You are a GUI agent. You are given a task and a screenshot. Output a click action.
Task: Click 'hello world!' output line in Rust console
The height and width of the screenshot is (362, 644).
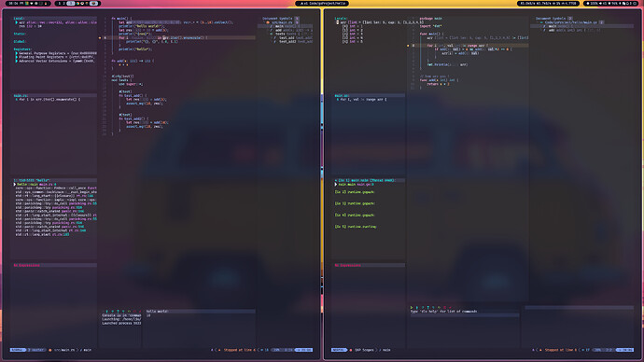[x=158, y=311]
